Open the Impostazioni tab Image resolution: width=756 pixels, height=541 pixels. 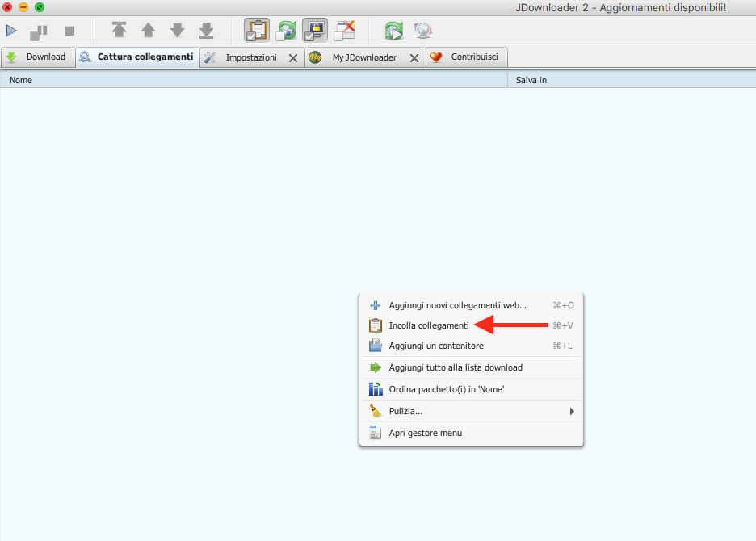[x=251, y=57]
